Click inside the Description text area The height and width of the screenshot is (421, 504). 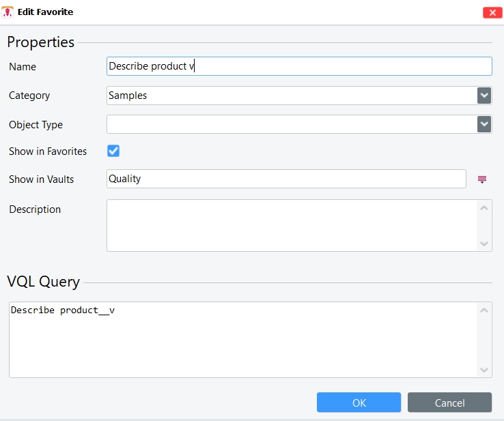(x=291, y=225)
